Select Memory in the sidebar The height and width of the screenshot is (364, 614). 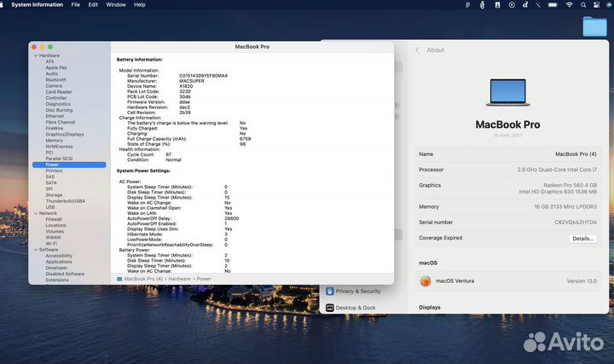[x=54, y=141]
